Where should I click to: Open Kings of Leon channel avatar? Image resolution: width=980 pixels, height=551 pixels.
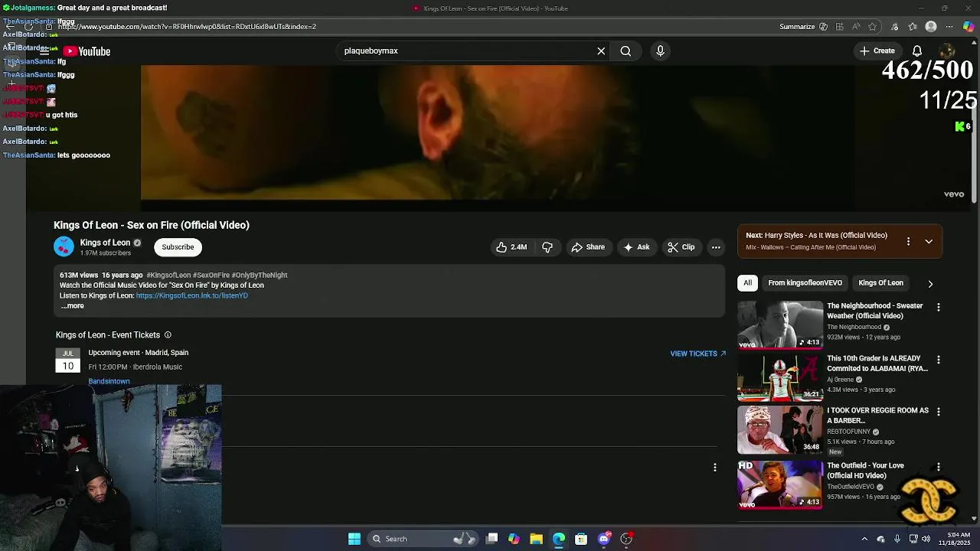click(x=64, y=246)
